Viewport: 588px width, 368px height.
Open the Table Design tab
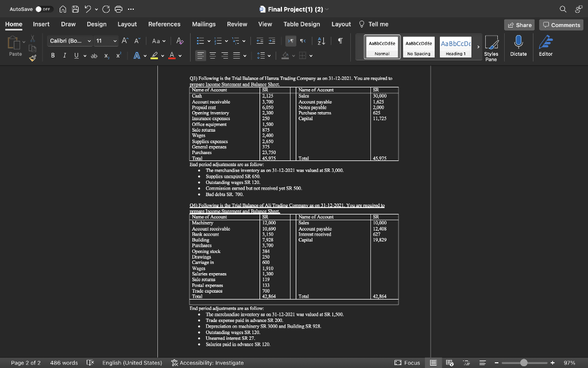pos(302,24)
